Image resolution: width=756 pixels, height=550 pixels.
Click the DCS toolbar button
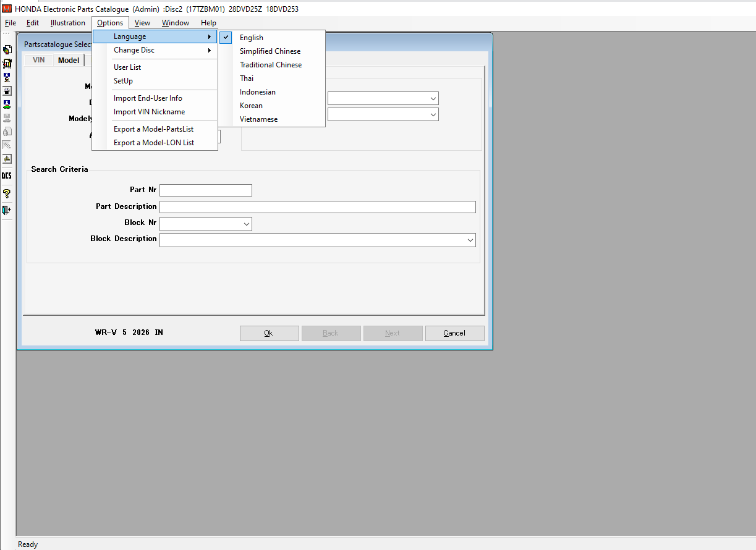[7, 176]
